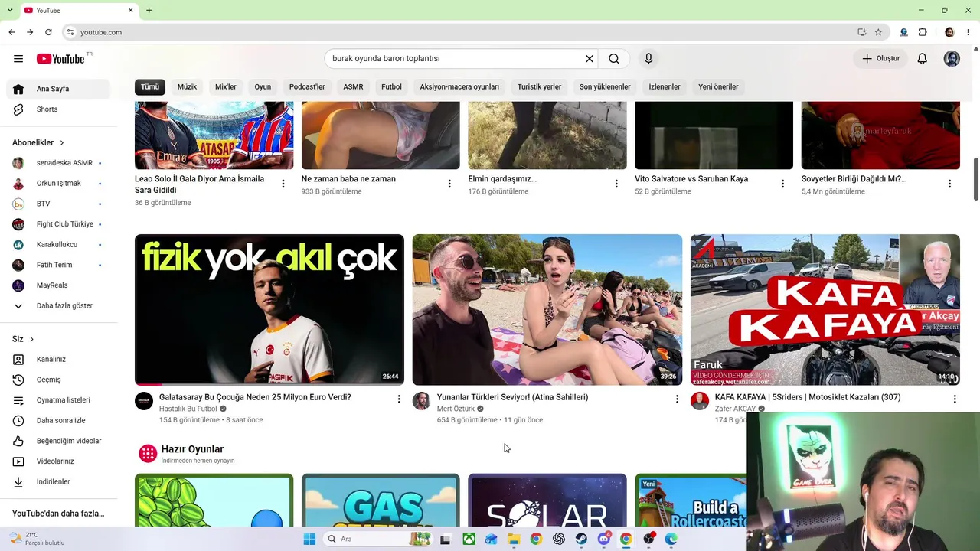Image resolution: width=980 pixels, height=551 pixels.
Task: Open Fatih Terim subscription
Action: tap(58, 265)
